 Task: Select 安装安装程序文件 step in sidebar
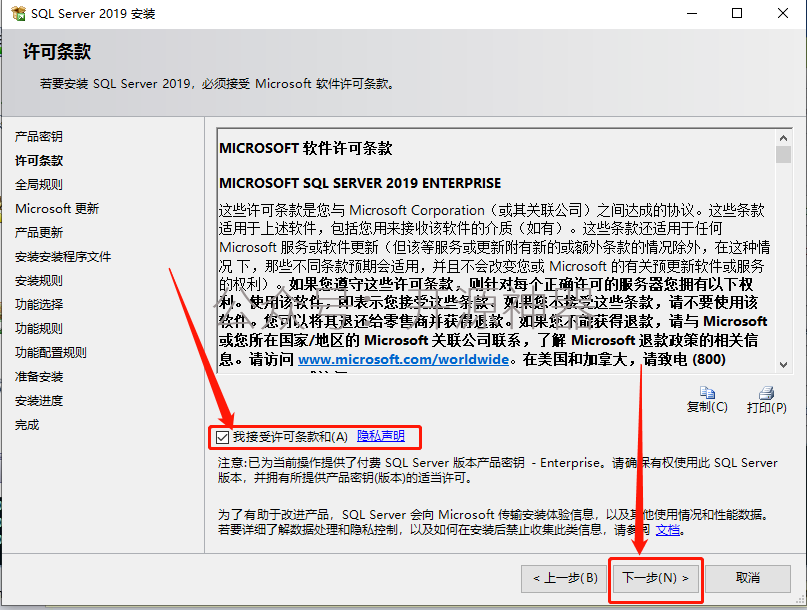pyautogui.click(x=63, y=256)
